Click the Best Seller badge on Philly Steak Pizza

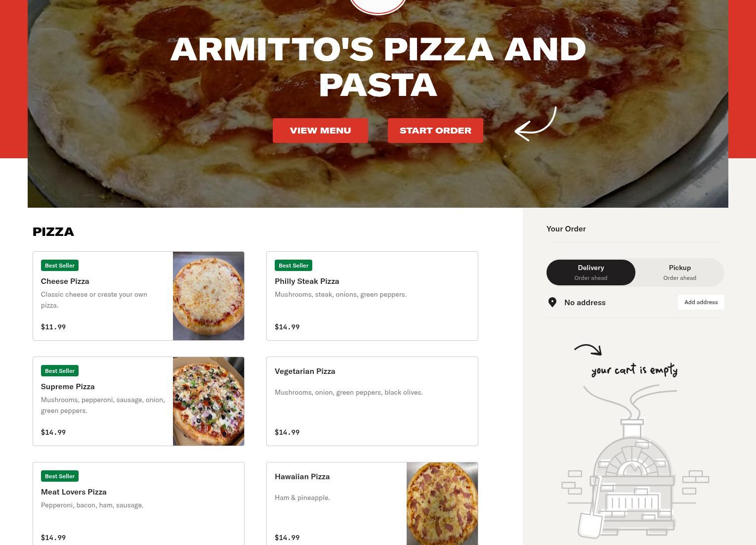294,266
